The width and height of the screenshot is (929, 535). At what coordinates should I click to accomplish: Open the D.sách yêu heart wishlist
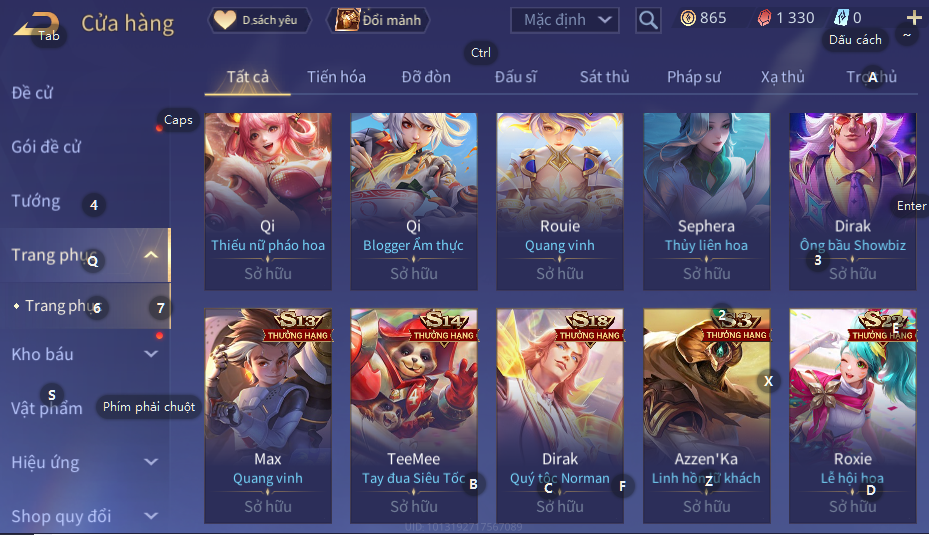pyautogui.click(x=259, y=20)
